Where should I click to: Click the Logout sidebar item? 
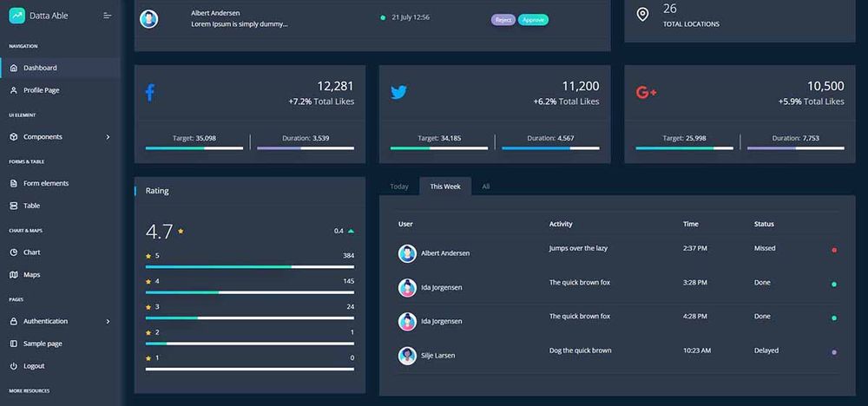[33, 366]
